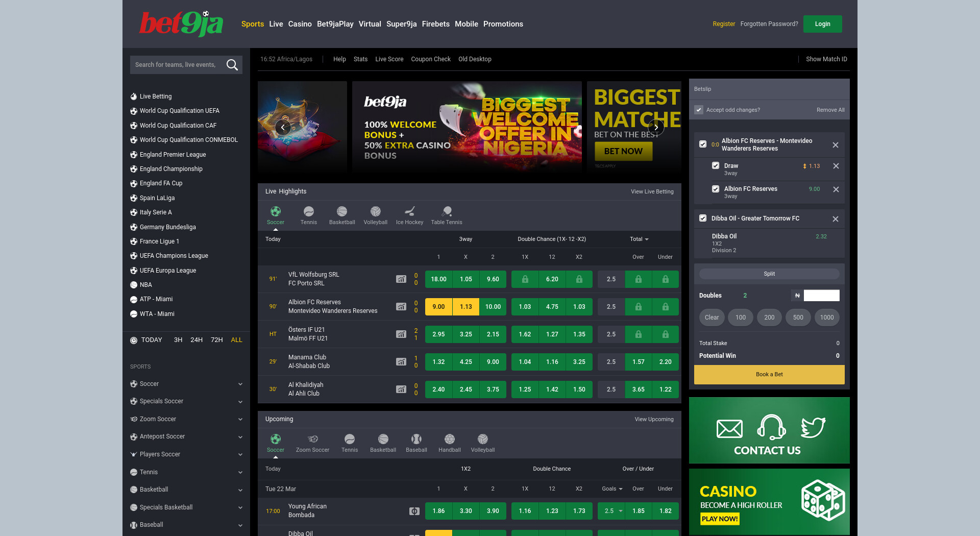Open stats icon for Al Khalidiyah match

tap(401, 389)
